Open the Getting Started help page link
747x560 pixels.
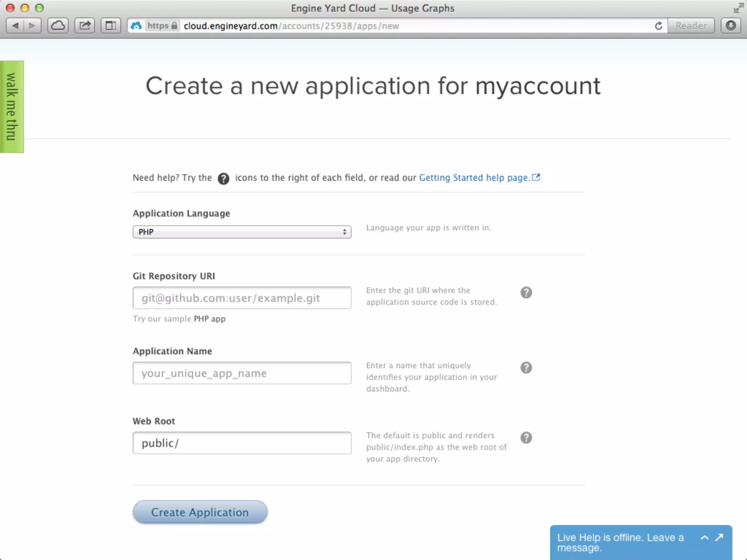click(x=474, y=178)
